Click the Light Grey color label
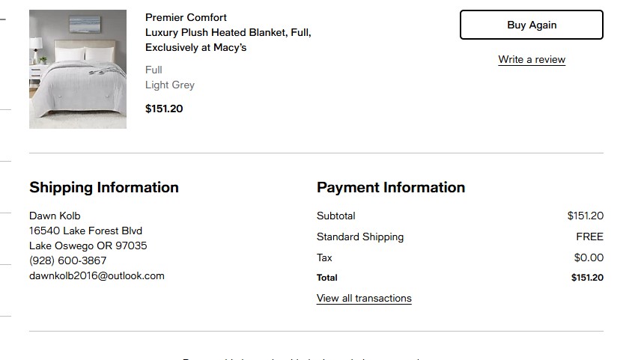644x360 pixels. tap(170, 85)
